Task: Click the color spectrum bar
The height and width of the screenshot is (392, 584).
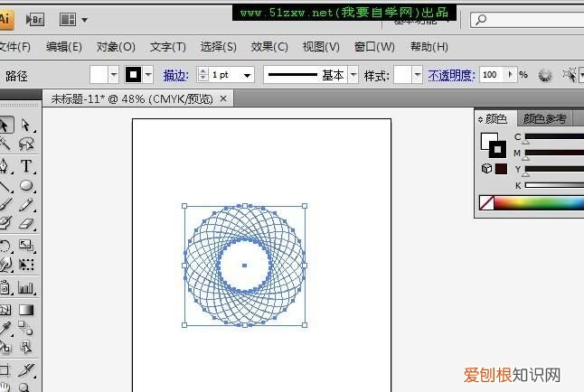Action: tap(539, 203)
